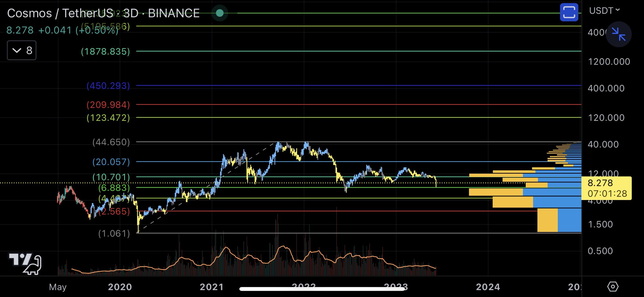The image size is (644, 297).
Task: Click the BINANCE exchange label
Action: coord(174,13)
